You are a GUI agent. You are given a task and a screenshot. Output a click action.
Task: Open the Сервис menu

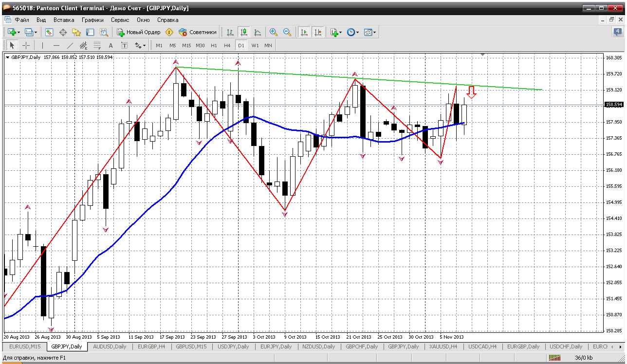120,20
